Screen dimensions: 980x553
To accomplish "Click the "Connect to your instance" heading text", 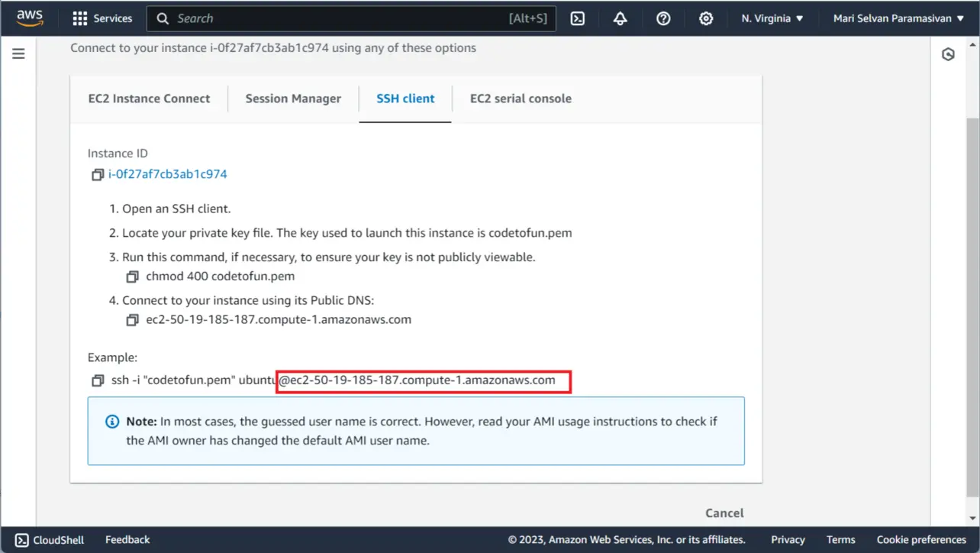I will pos(273,48).
